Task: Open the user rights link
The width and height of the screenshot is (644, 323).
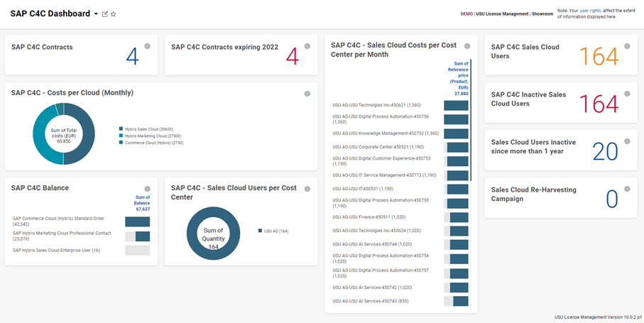Action: [x=590, y=10]
